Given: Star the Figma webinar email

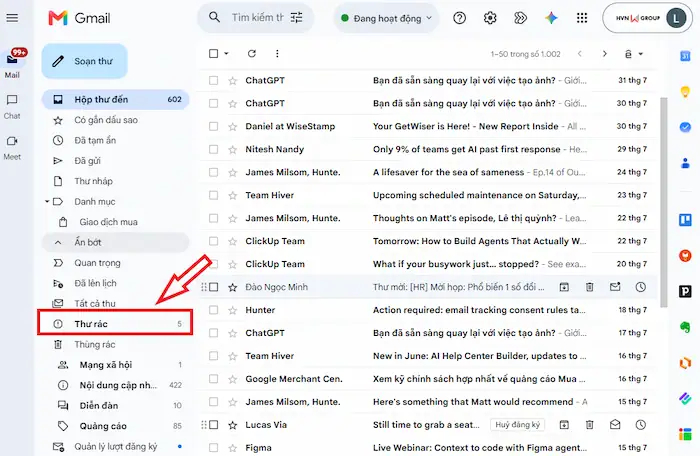Looking at the screenshot, I should point(233,448).
